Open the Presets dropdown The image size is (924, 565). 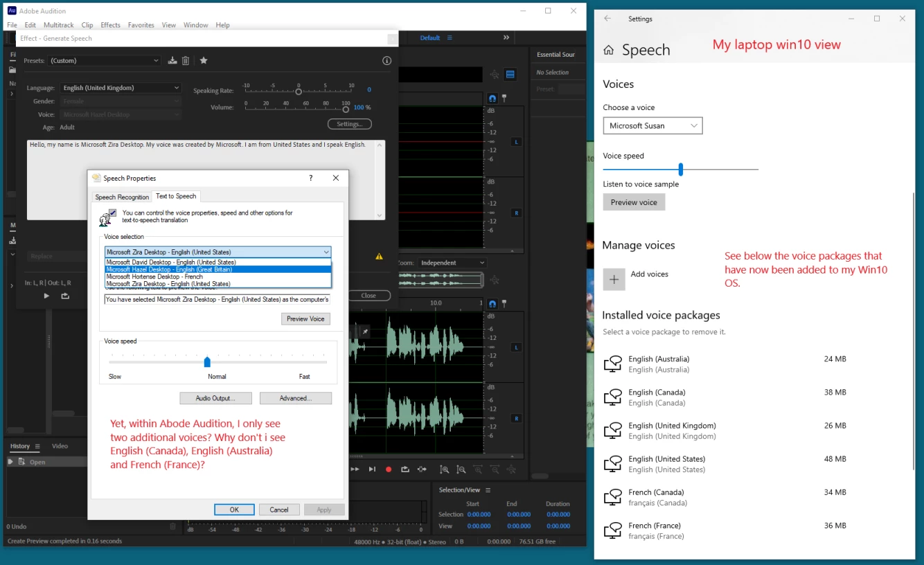tap(104, 61)
